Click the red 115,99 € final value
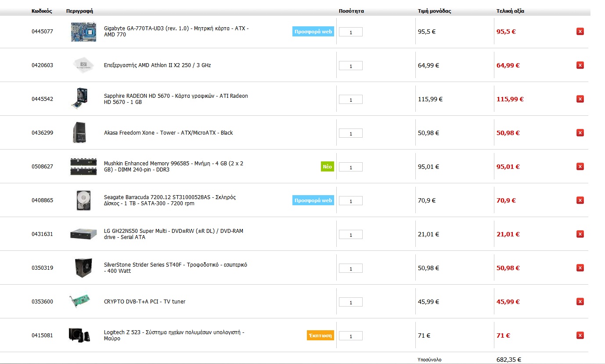This screenshot has width=605, height=364. point(510,99)
